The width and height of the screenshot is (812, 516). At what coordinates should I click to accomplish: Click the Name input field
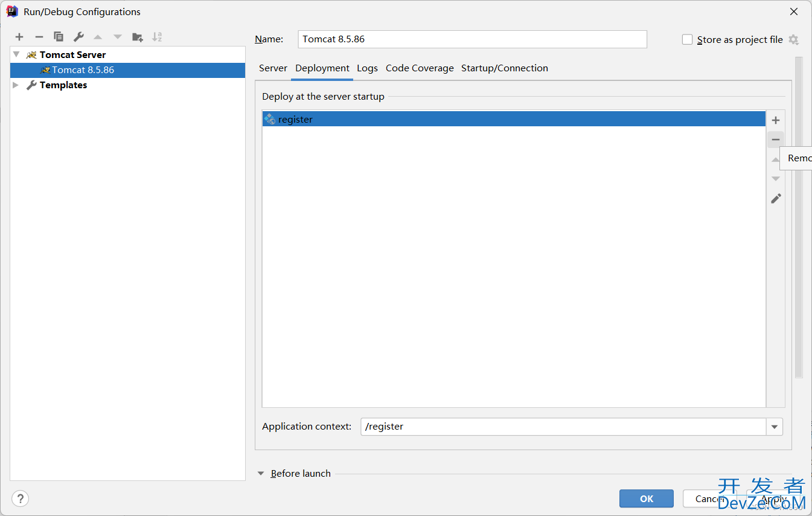tap(473, 39)
